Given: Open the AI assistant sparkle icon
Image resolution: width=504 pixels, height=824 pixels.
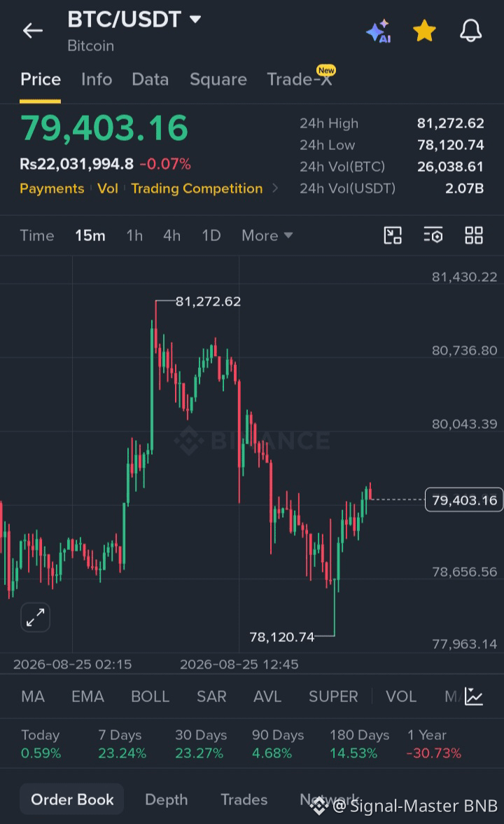Looking at the screenshot, I should tap(379, 31).
